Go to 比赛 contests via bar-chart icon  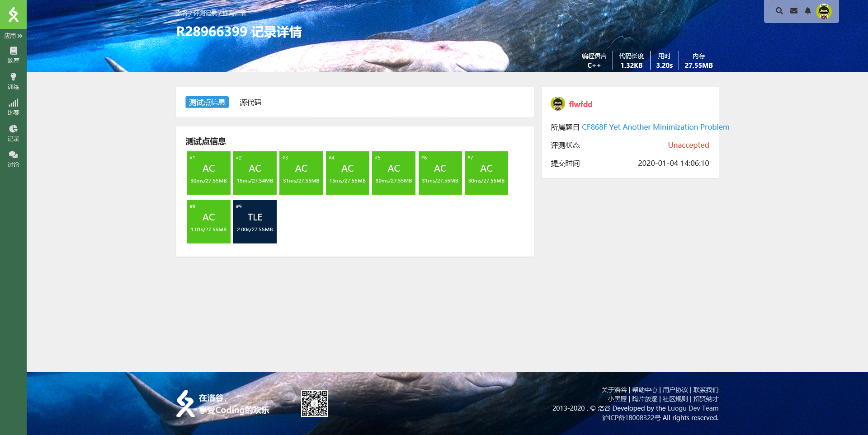13,107
